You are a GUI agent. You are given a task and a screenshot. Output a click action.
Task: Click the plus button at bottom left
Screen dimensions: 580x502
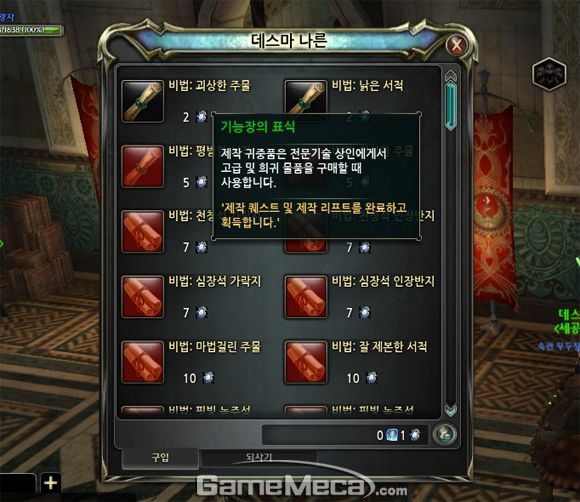[51, 483]
